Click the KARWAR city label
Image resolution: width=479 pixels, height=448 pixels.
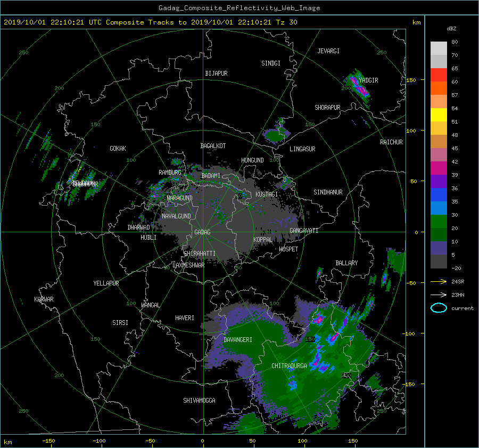(44, 299)
